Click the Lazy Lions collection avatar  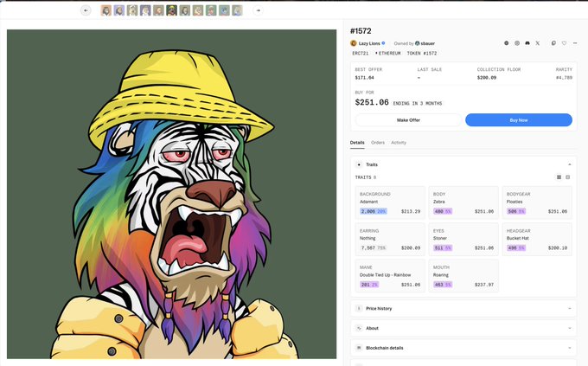[354, 43]
